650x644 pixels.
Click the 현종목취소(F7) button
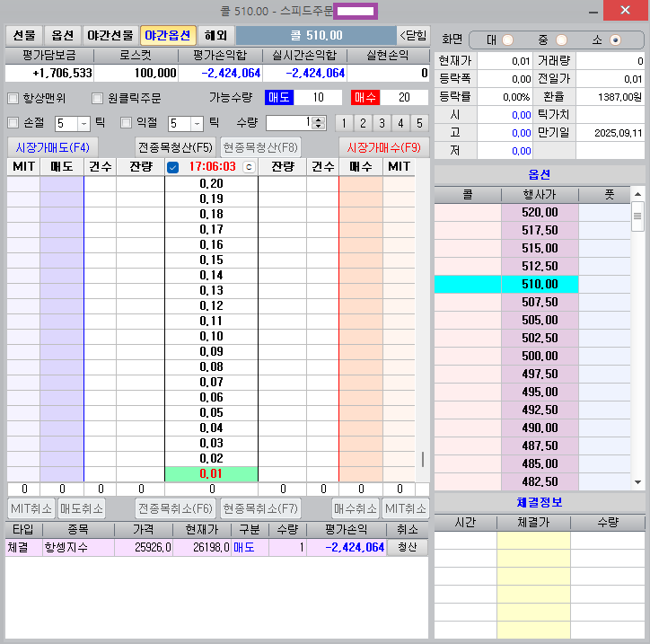click(260, 508)
